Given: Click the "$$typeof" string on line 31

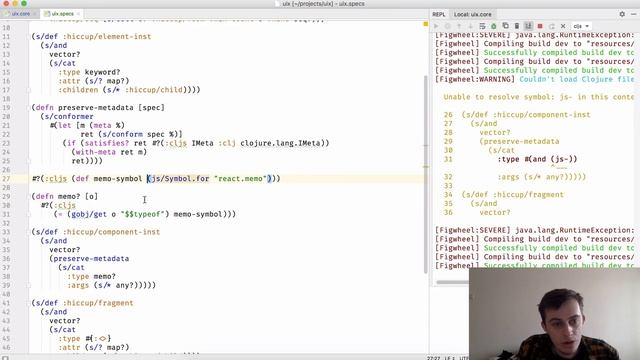Looking at the screenshot, I should point(142,214).
